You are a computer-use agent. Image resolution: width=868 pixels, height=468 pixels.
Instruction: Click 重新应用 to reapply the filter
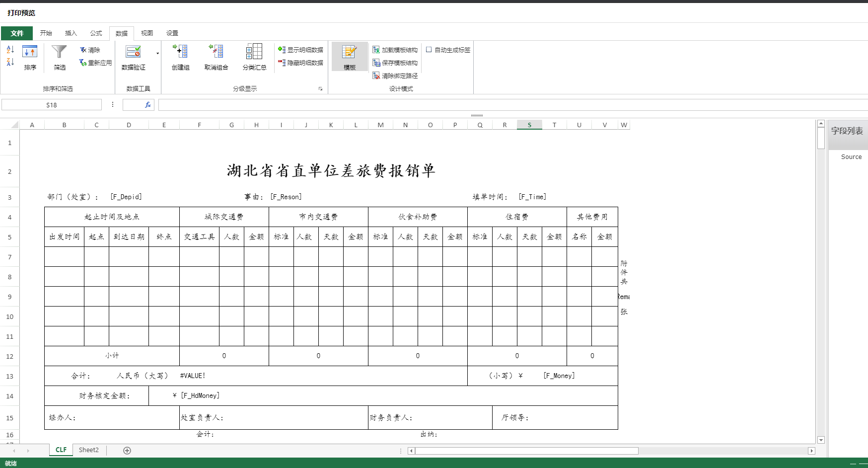(95, 63)
